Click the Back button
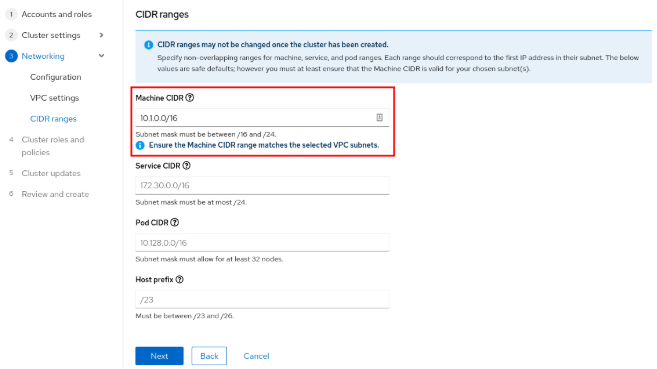 click(209, 356)
